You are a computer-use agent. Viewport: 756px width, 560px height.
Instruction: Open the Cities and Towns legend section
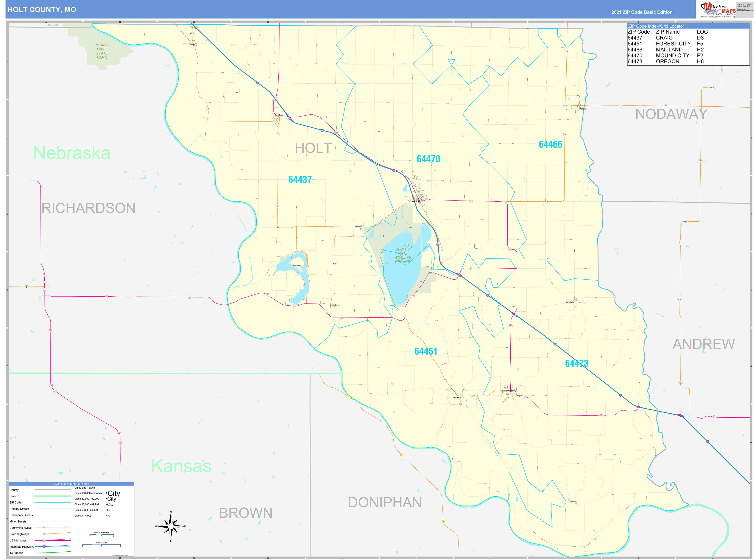[85, 488]
